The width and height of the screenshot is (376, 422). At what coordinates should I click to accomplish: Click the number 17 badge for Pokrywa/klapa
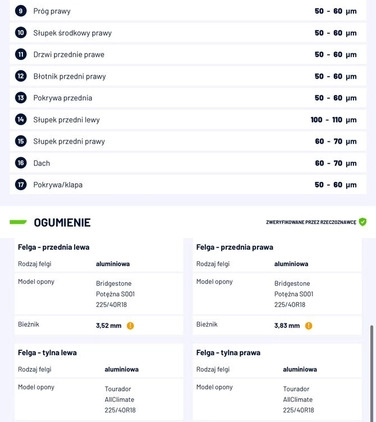(x=21, y=184)
